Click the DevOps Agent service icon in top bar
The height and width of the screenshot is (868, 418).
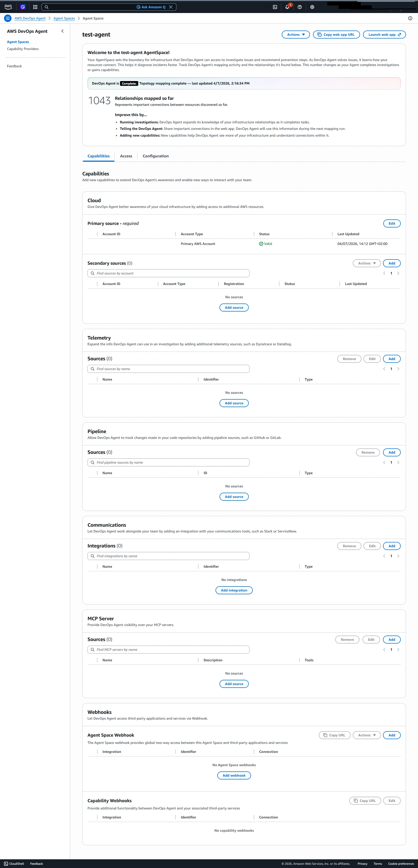pos(22,7)
